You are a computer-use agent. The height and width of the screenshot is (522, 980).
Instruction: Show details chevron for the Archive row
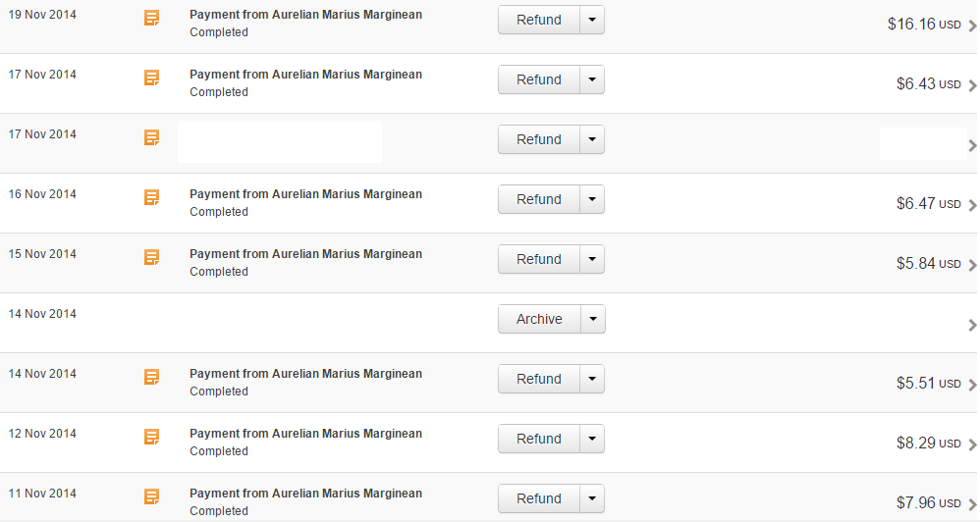coord(972,326)
